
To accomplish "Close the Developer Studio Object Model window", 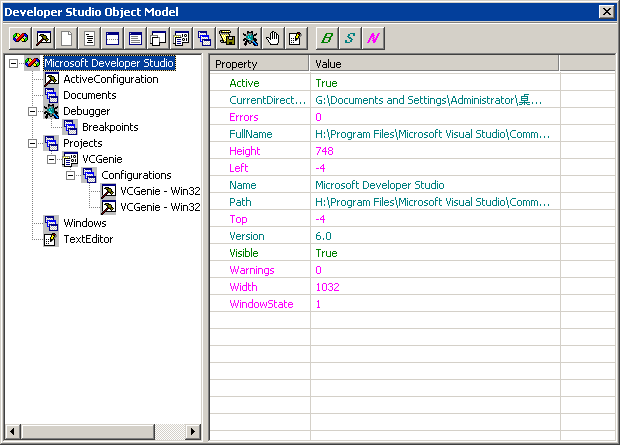I will (x=607, y=12).
